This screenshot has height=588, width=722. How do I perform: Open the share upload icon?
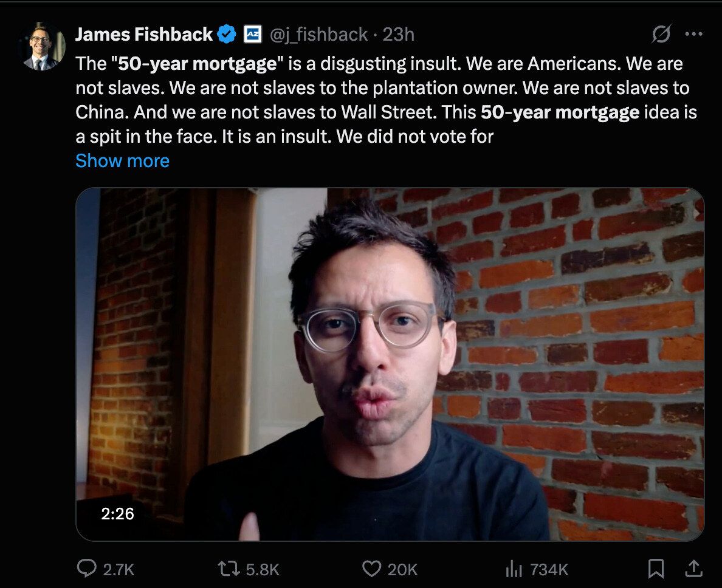tap(693, 568)
